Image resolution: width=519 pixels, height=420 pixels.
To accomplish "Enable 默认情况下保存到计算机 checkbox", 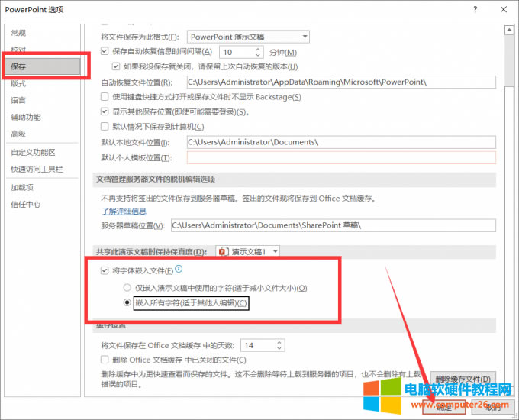I will point(105,126).
